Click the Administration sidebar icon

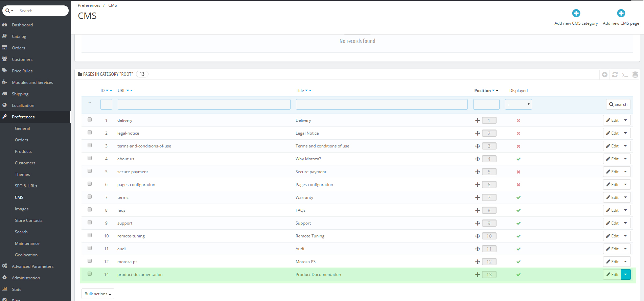coord(5,278)
